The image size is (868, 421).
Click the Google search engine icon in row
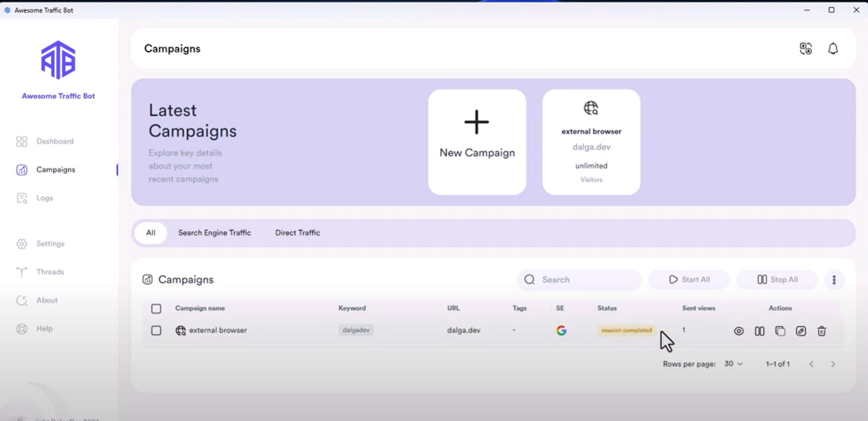(561, 330)
